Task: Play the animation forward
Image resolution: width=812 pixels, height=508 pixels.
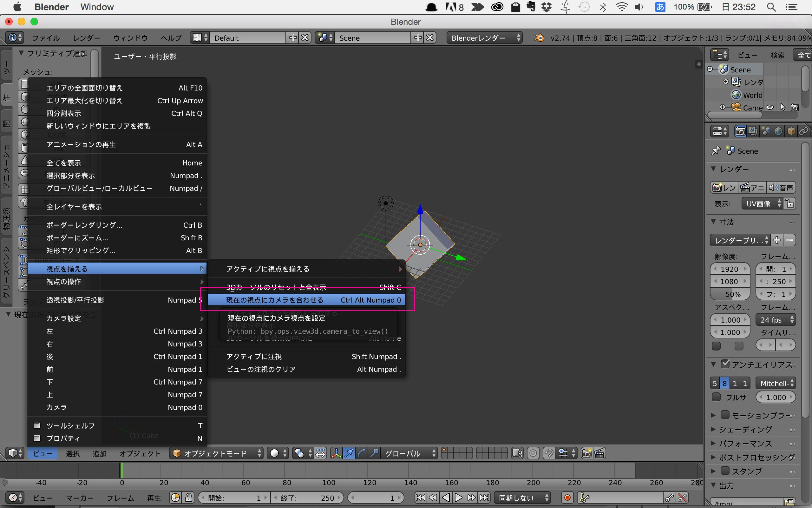Action: pos(458,498)
